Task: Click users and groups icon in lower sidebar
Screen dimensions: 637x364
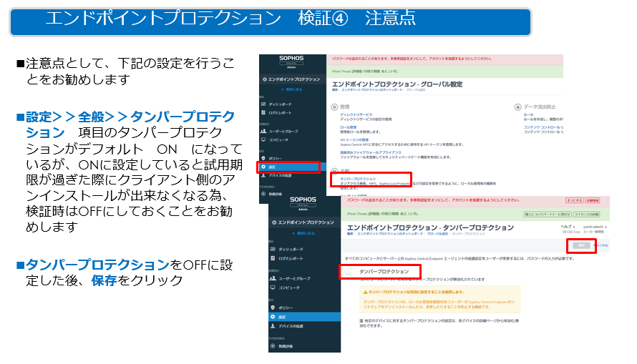Action: [x=273, y=278]
